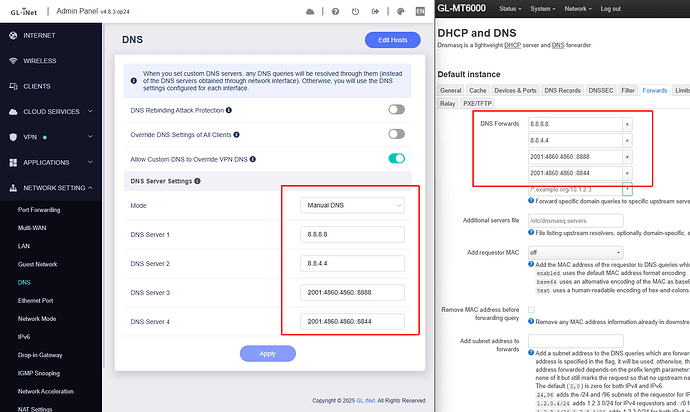This screenshot has height=412, width=690.
Task: Disable Allow Custom DNS to Override VPN DNS
Action: (396, 158)
